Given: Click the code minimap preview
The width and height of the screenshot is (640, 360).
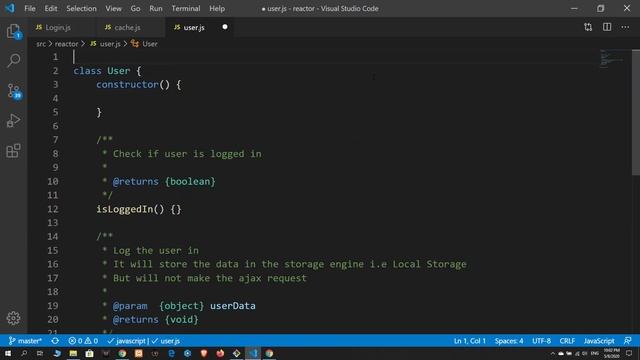Looking at the screenshot, I should pyautogui.click(x=611, y=59).
